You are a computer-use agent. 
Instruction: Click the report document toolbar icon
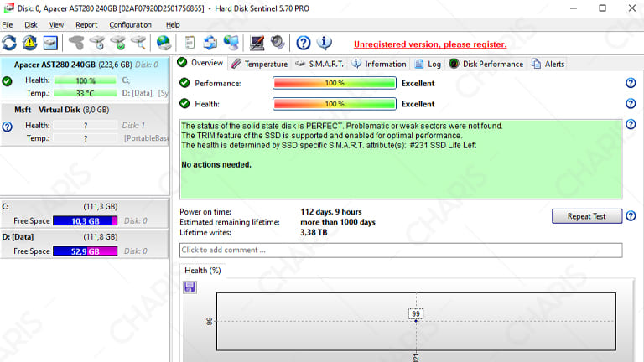[190, 43]
